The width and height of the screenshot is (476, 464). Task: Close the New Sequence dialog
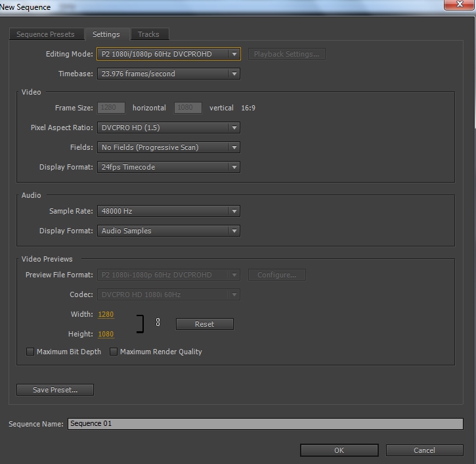459,5
